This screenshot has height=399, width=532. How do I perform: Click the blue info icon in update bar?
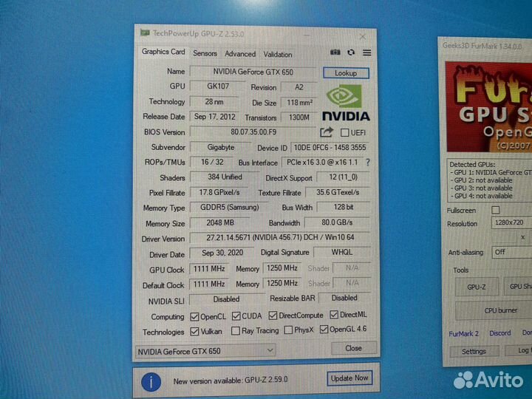[151, 381]
